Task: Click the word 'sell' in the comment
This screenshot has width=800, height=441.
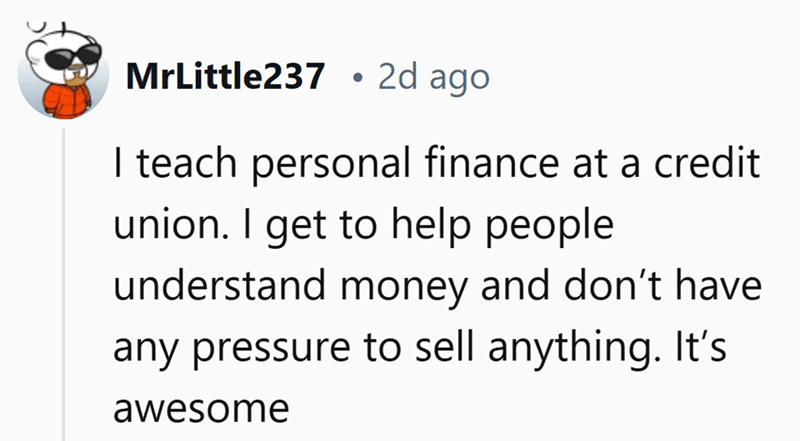Action: (x=443, y=346)
